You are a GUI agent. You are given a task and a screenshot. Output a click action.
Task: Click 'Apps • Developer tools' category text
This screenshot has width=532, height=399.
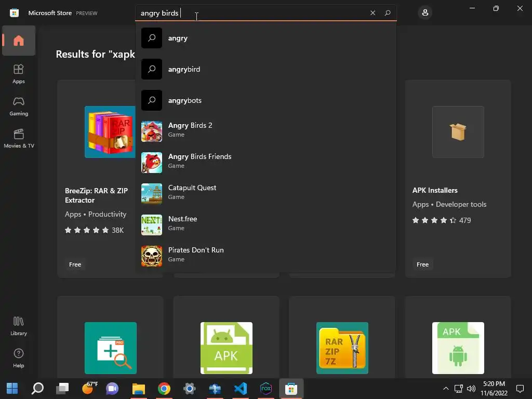click(449, 204)
